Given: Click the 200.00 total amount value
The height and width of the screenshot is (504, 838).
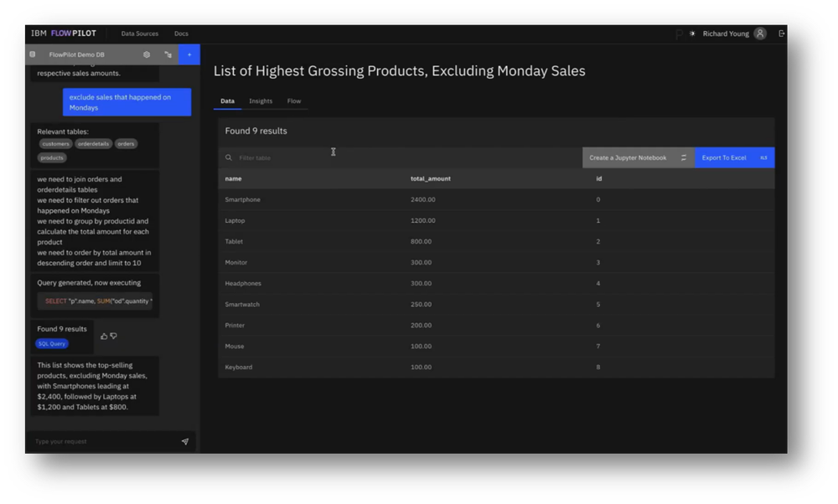Looking at the screenshot, I should [x=421, y=325].
